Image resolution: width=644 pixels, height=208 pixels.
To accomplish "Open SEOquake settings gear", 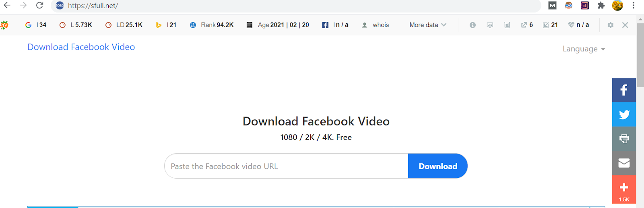I will point(611,25).
